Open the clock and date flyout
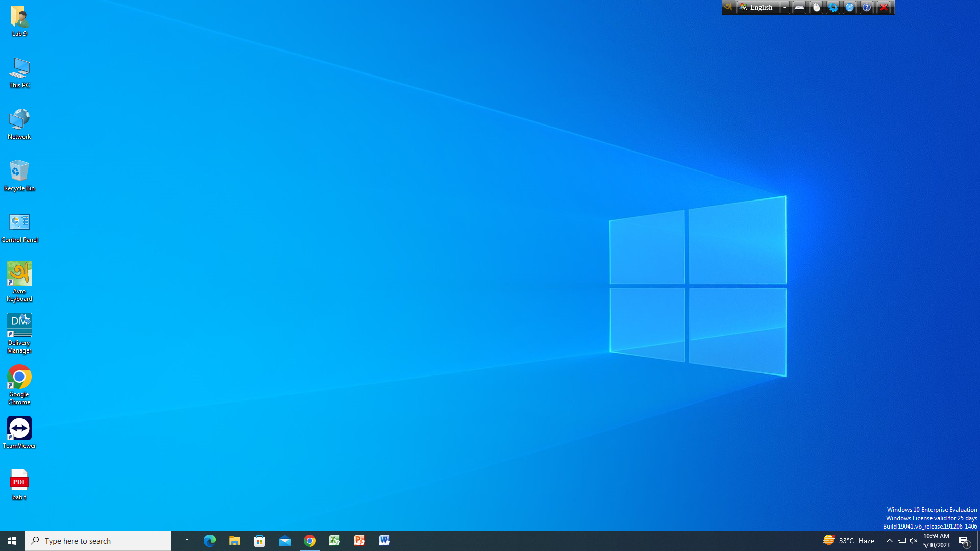 936,541
